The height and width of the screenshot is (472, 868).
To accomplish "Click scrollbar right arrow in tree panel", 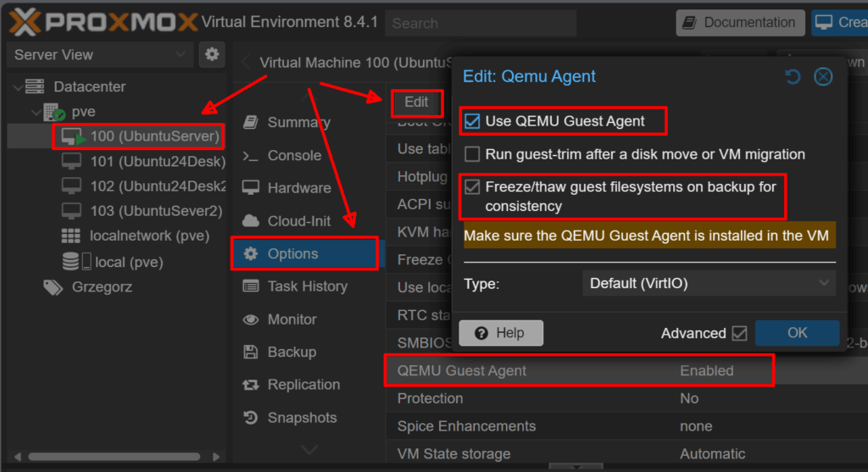I will tap(216, 457).
